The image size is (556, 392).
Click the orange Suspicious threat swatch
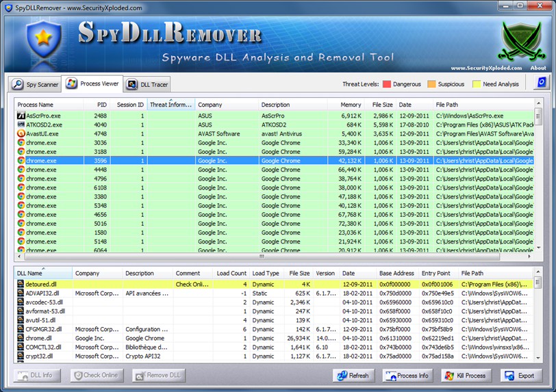point(431,84)
